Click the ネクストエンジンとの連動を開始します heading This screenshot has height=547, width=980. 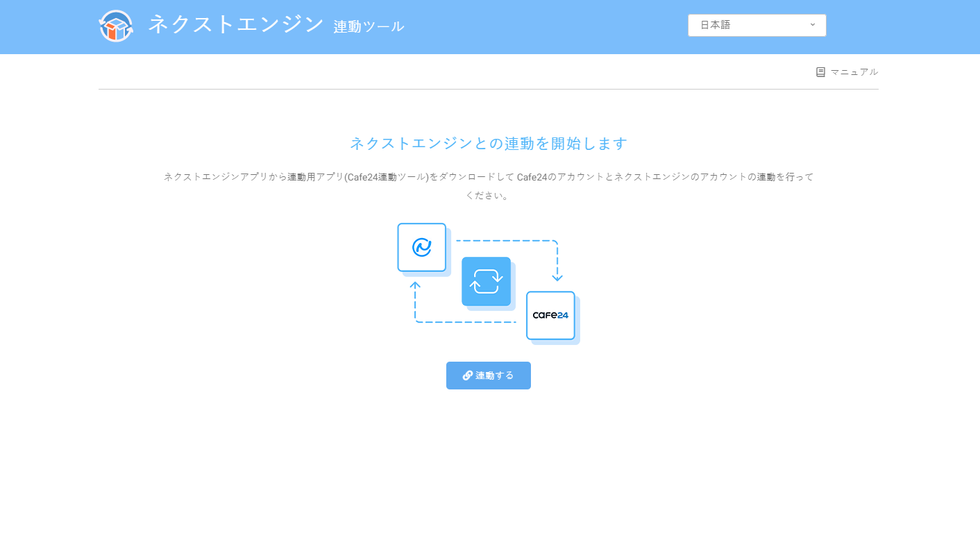point(489,144)
